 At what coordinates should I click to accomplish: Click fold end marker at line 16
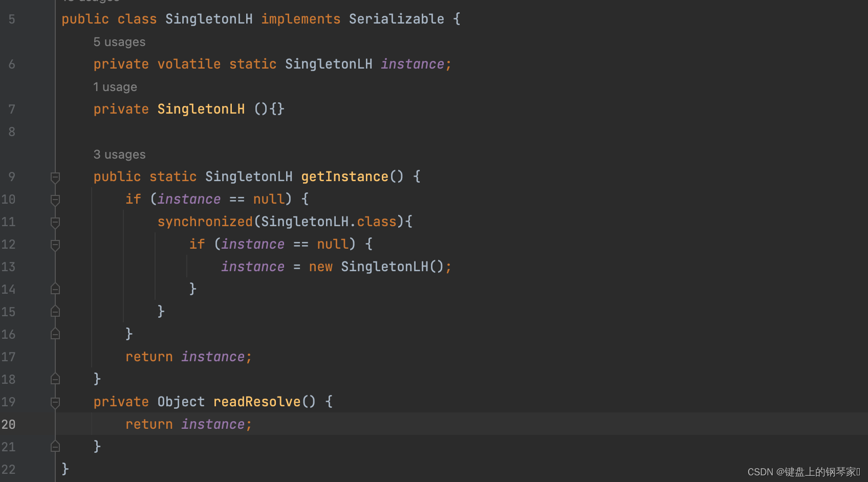click(55, 334)
